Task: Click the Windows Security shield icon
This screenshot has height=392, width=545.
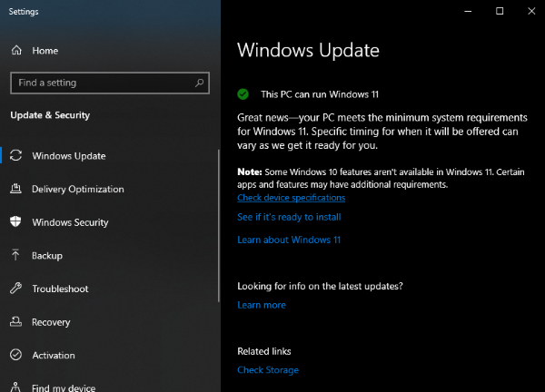Action: [x=15, y=221]
